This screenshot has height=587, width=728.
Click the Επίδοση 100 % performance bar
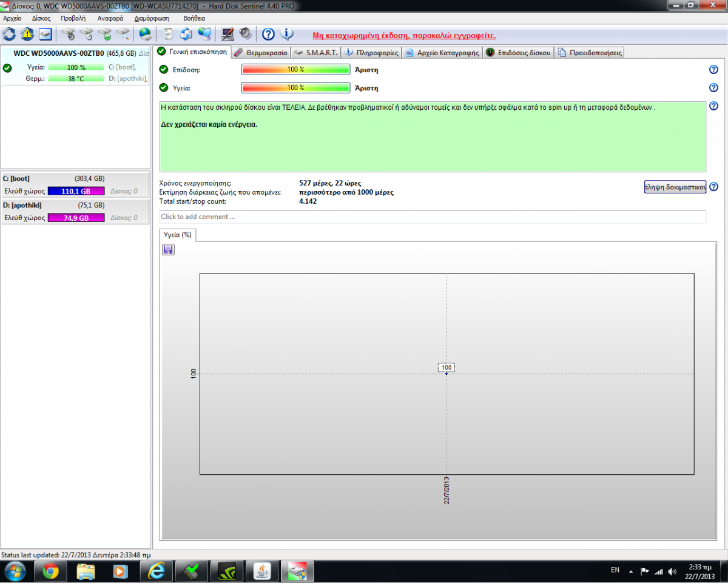click(x=296, y=70)
